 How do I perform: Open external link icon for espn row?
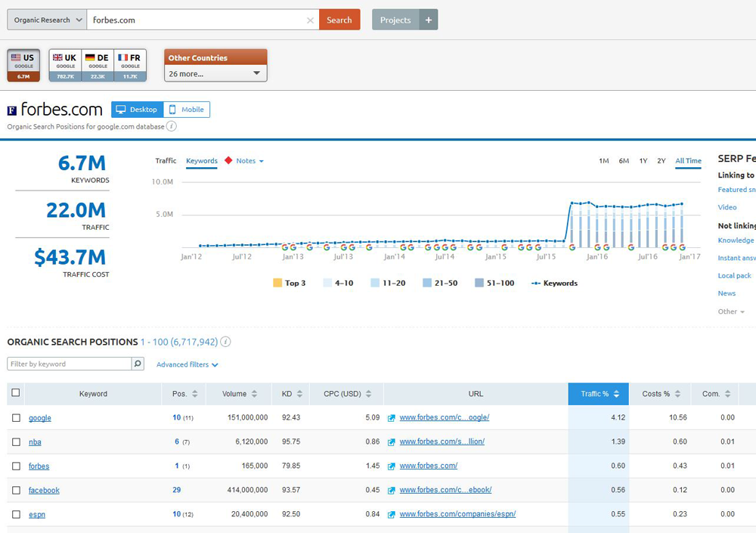coord(391,515)
